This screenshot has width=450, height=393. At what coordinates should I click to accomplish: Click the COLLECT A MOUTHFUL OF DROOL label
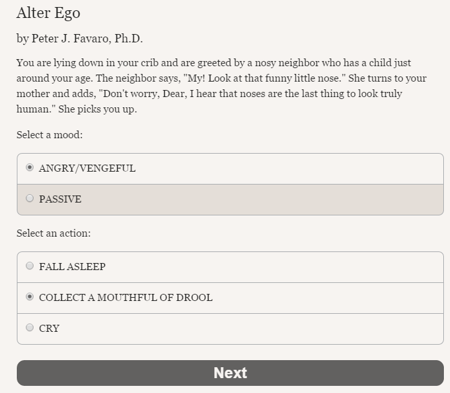point(125,297)
